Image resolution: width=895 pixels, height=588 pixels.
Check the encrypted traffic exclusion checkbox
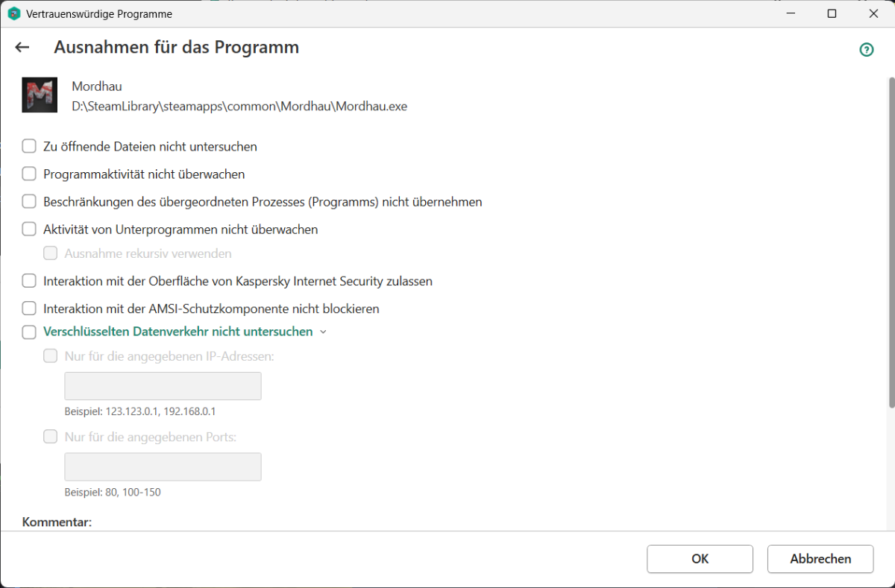tap(29, 332)
